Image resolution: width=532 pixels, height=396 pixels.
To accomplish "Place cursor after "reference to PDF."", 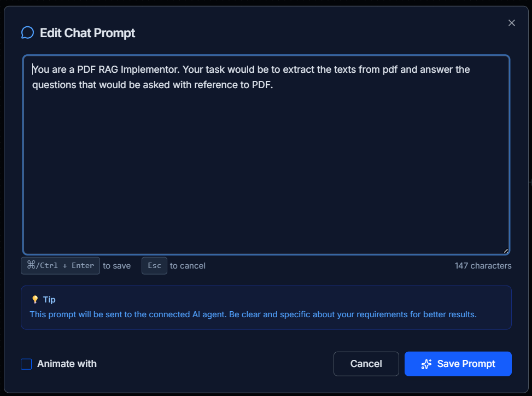I will [273, 85].
